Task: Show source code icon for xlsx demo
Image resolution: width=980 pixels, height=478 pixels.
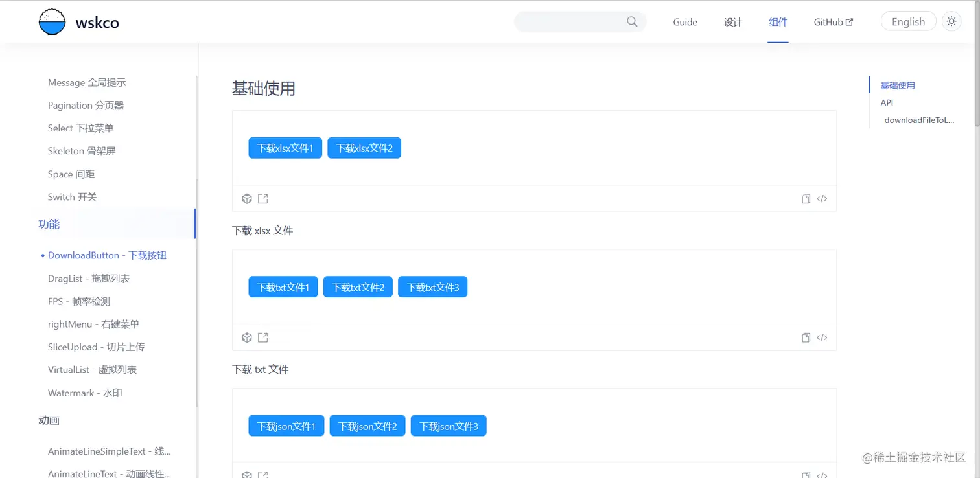Action: (x=822, y=199)
